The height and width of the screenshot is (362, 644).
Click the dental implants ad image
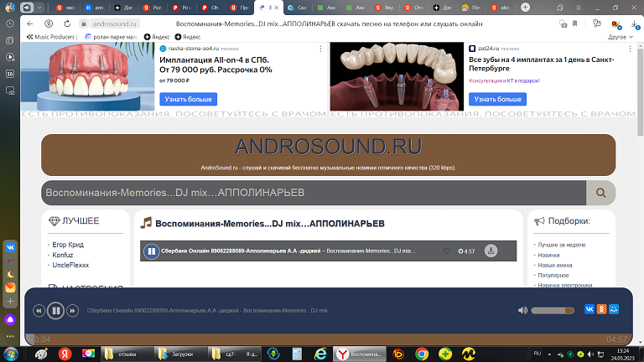397,76
